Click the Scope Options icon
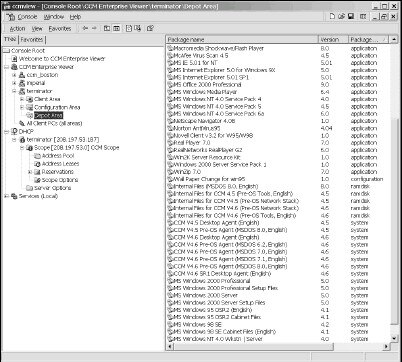The height and width of the screenshot is (362, 402). (x=37, y=180)
